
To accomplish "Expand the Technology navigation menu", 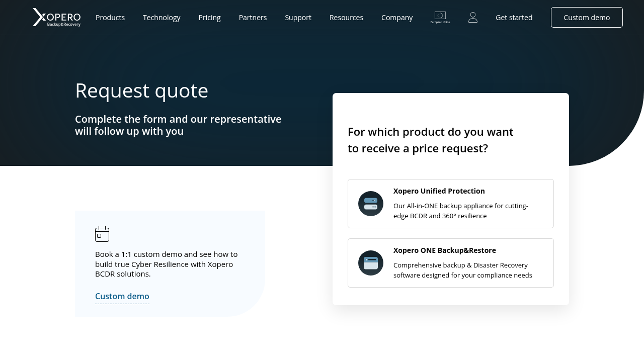I will pos(162,18).
